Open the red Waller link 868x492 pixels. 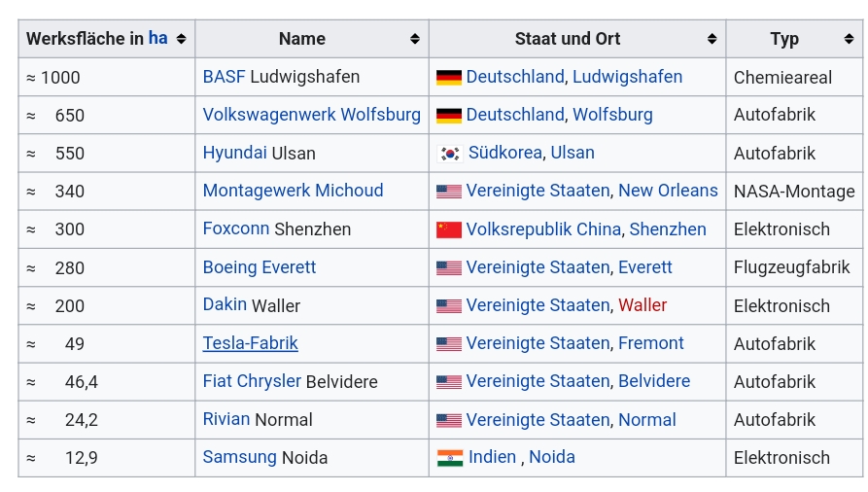642,305
